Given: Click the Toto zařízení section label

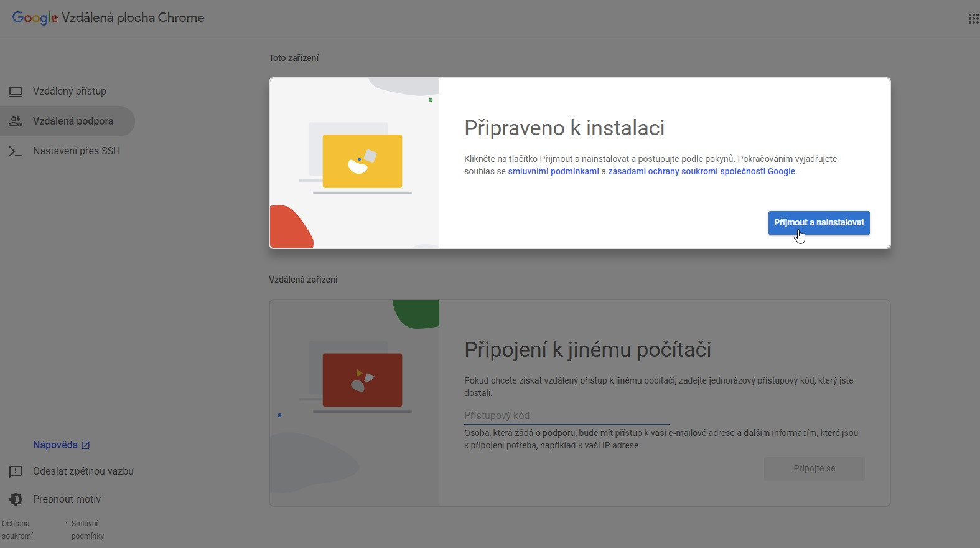Looking at the screenshot, I should [x=294, y=58].
